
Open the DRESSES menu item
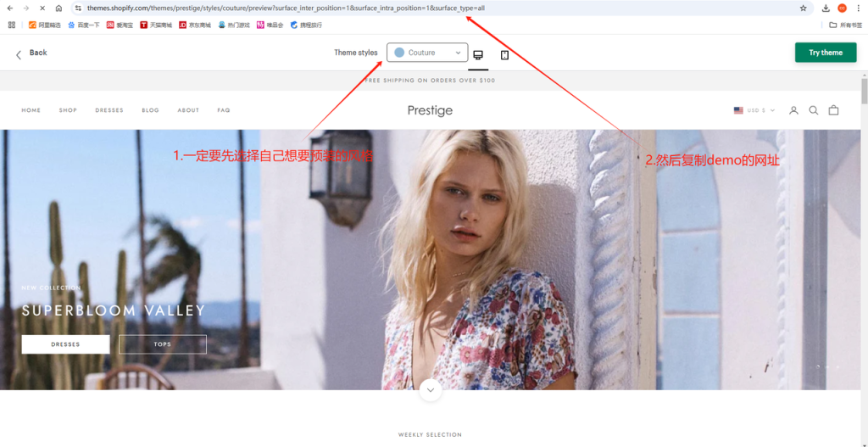109,110
